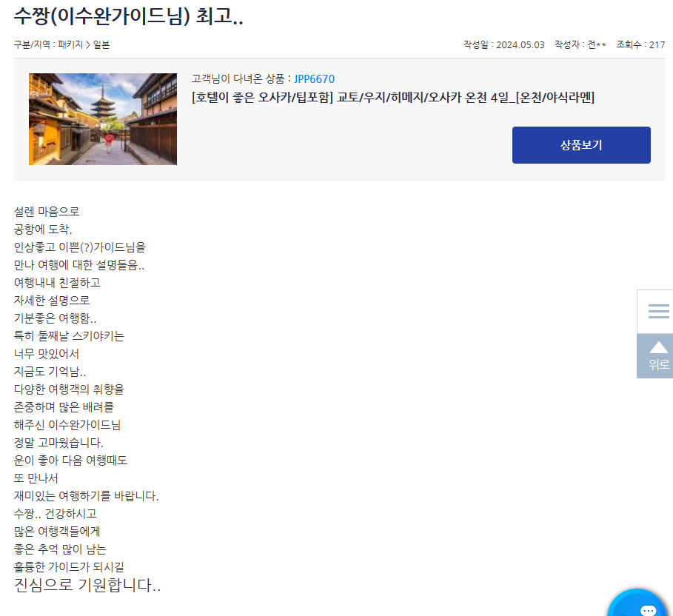Click the category text 패키지 > 일본
The height and width of the screenshot is (616, 673).
[84, 44]
